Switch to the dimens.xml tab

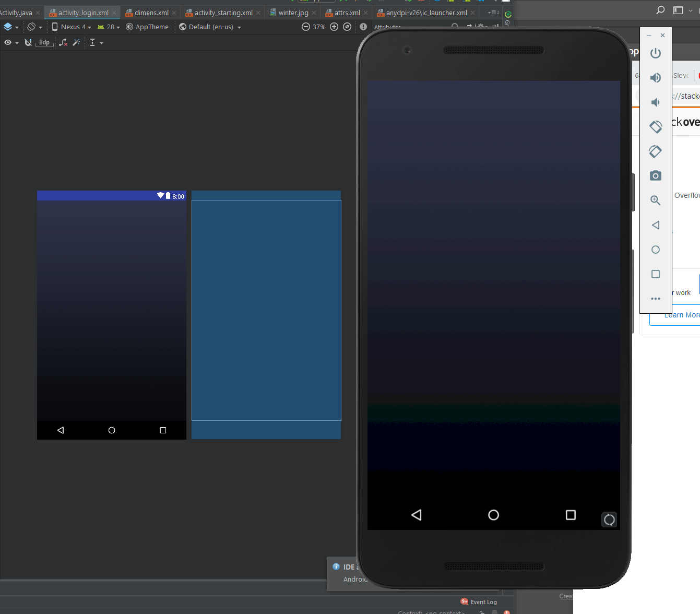tap(151, 13)
